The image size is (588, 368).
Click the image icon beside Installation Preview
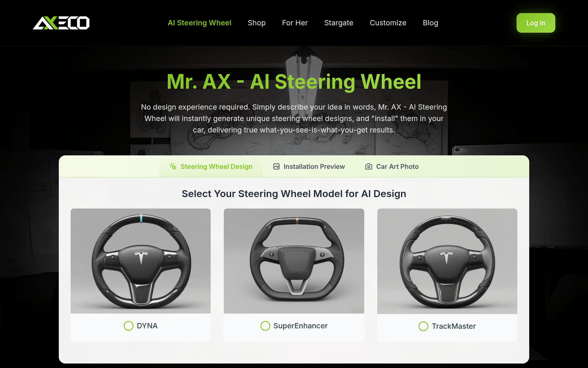point(276,166)
